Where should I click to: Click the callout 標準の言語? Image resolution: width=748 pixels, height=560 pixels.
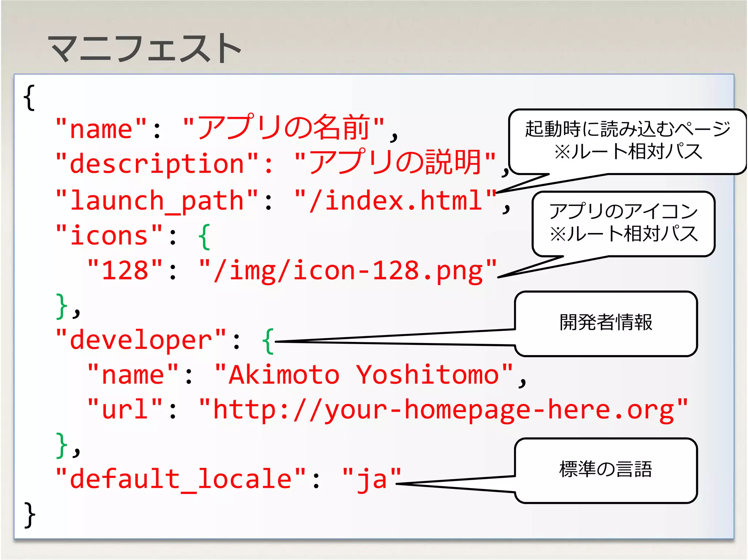pos(606,471)
